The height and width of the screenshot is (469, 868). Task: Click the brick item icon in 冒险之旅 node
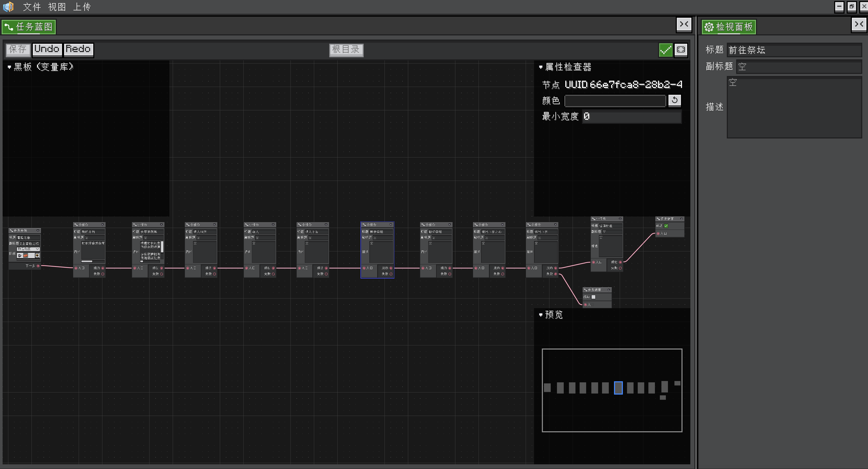(26, 256)
